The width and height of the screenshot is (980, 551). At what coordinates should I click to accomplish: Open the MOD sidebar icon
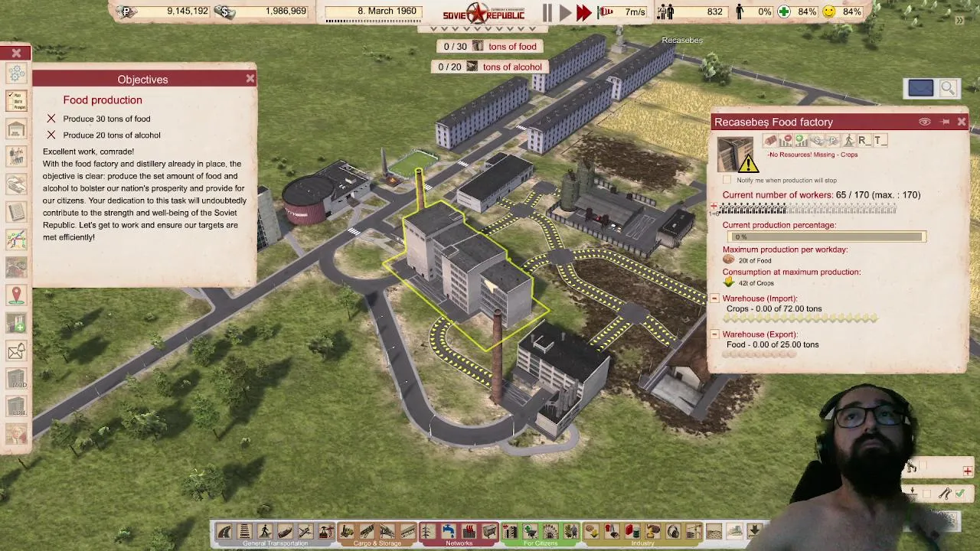[x=16, y=379]
